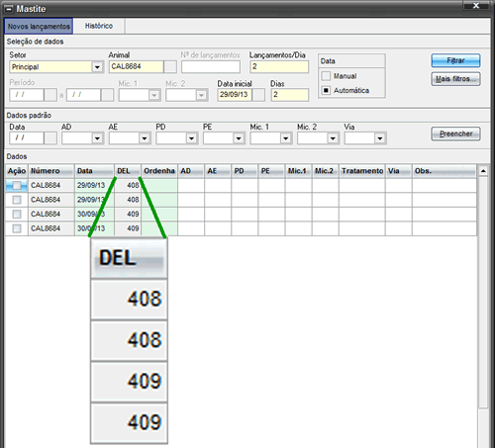495x448 pixels.
Task: Click the Tratamento column header
Action: click(362, 171)
